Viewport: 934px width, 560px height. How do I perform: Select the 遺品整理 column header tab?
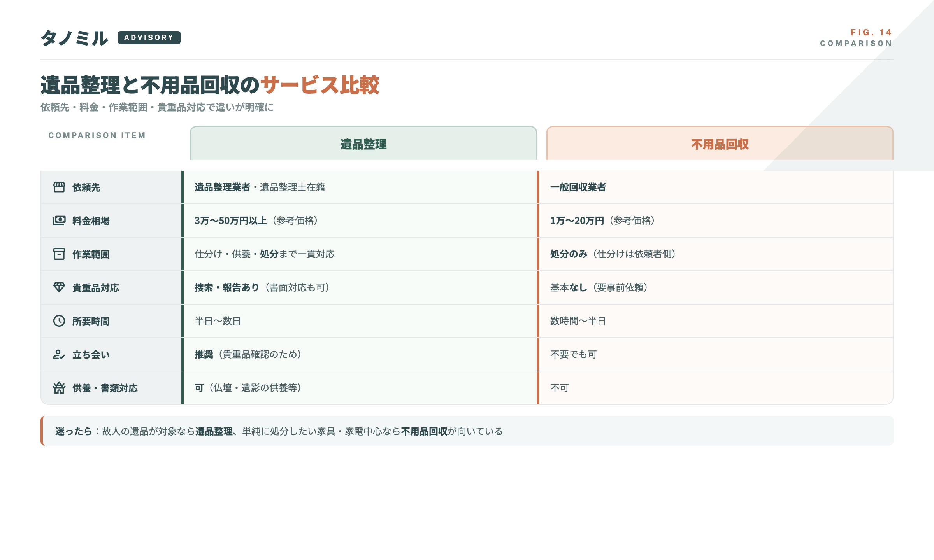[363, 144]
